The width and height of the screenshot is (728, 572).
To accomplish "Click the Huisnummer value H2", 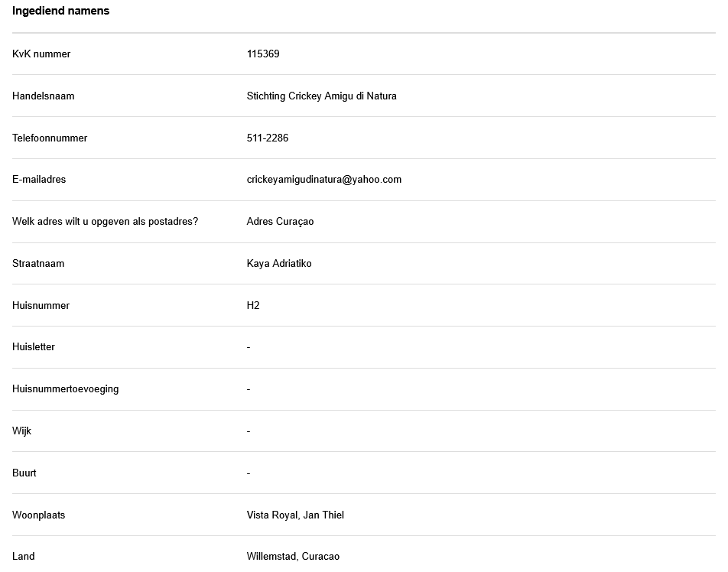I will [253, 306].
